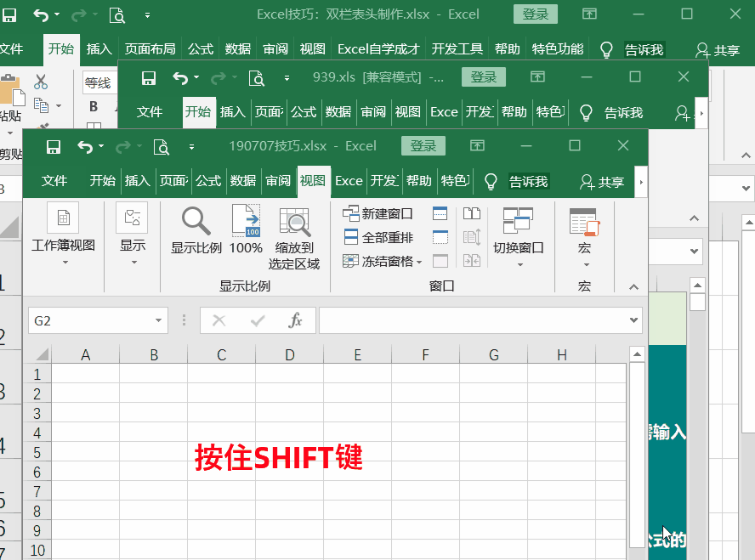
Task: Open 开始 tab in 939.xls window
Action: point(198,112)
